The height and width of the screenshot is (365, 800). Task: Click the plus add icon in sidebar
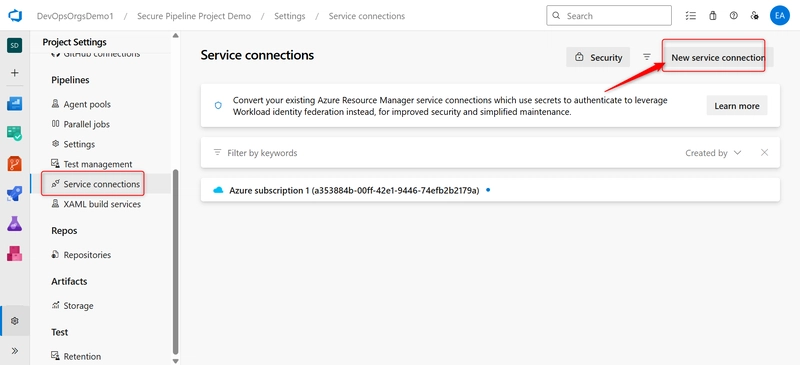click(x=14, y=72)
